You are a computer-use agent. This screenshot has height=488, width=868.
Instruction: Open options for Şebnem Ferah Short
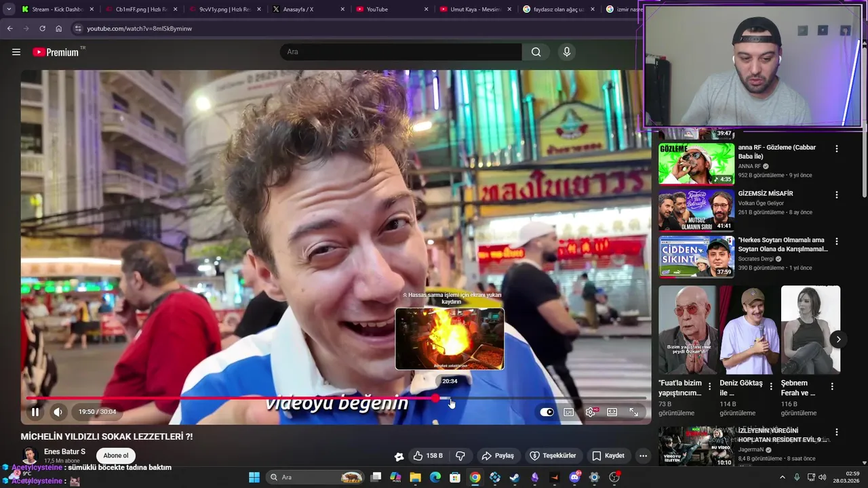(x=832, y=386)
